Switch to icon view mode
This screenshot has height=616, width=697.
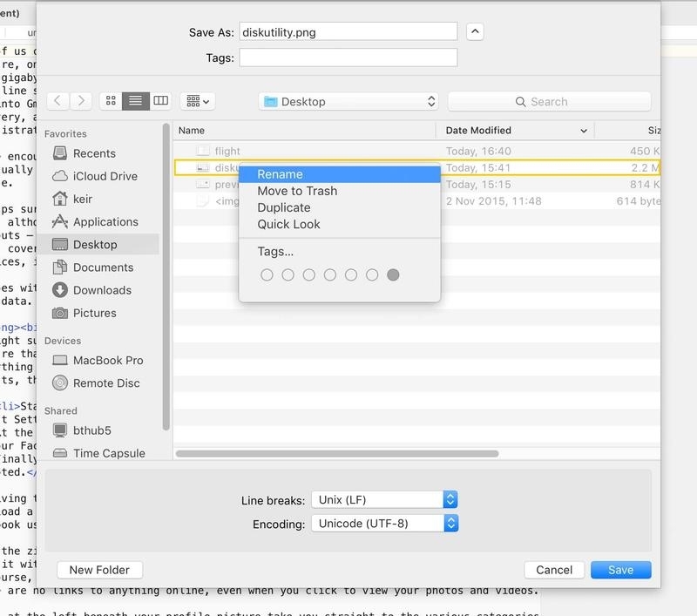112,101
